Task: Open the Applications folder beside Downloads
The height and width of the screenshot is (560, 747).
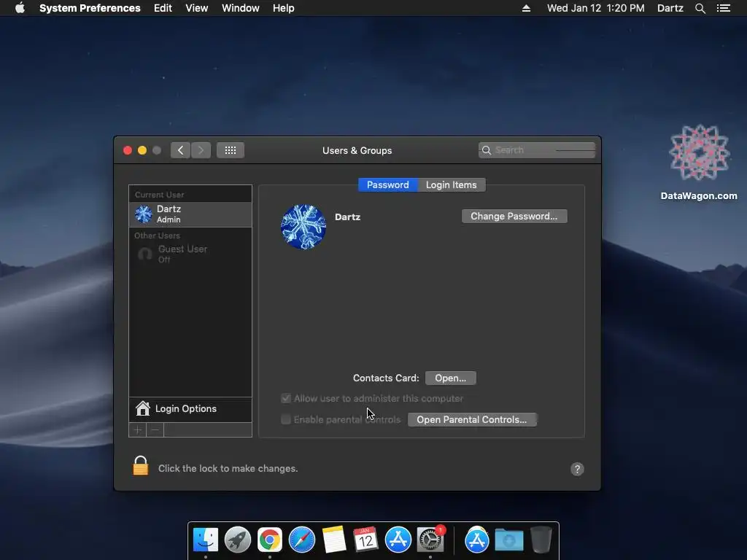Action: (x=477, y=540)
